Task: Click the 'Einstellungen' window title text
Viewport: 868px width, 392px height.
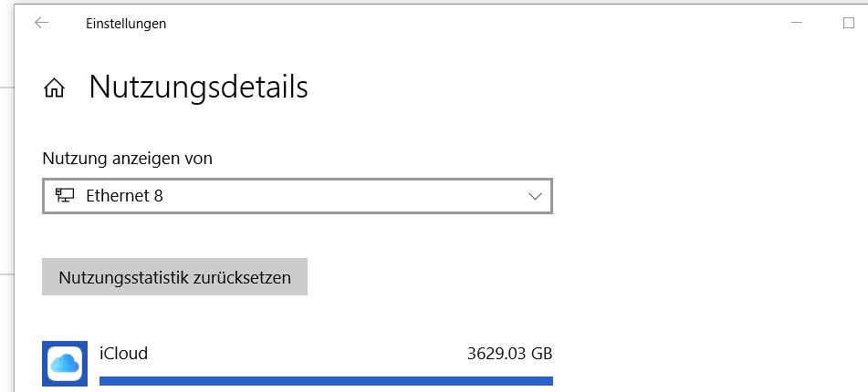Action: click(126, 24)
